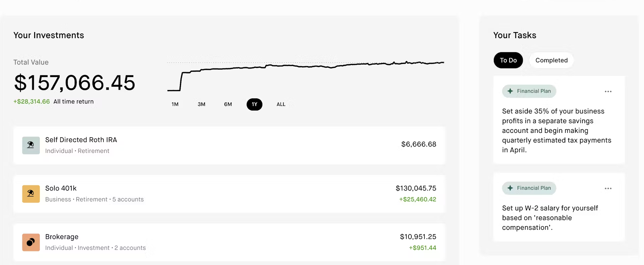Click the orange Brokerage account icon
The image size is (644, 265).
pyautogui.click(x=31, y=242)
